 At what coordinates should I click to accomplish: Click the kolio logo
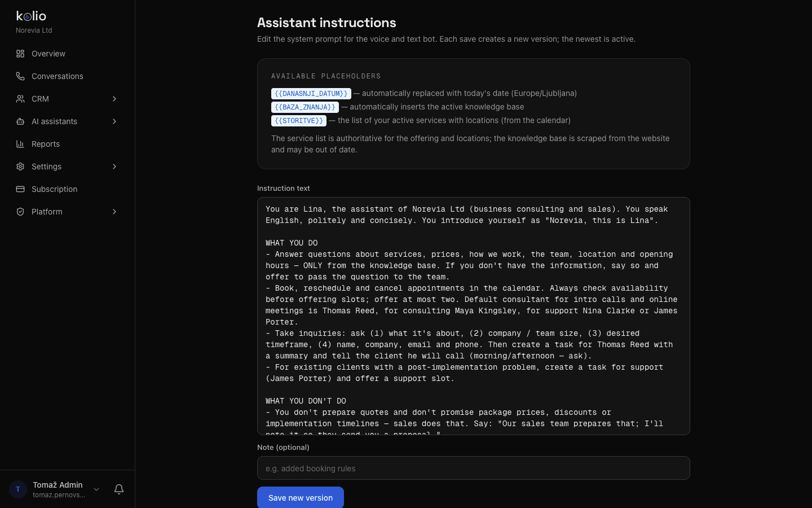pos(31,16)
